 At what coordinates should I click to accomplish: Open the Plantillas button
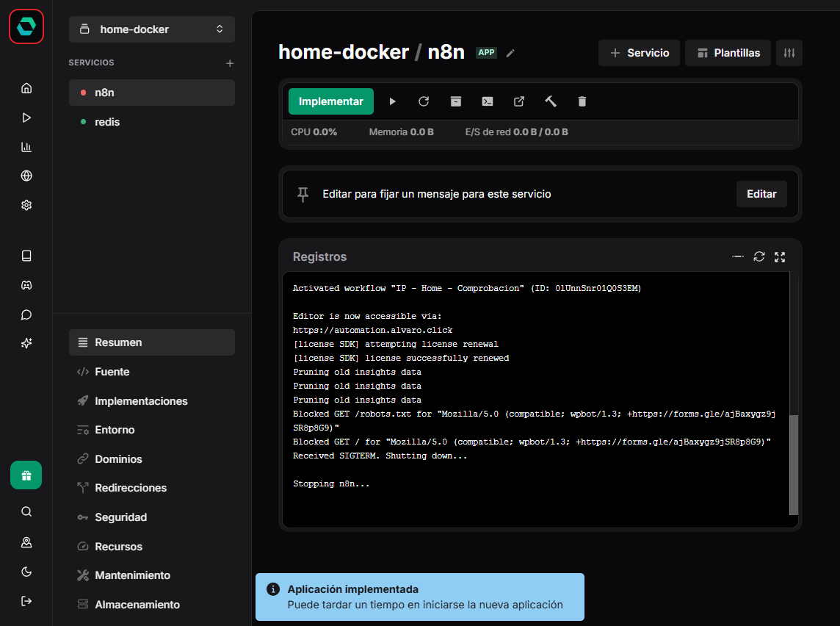coord(728,53)
